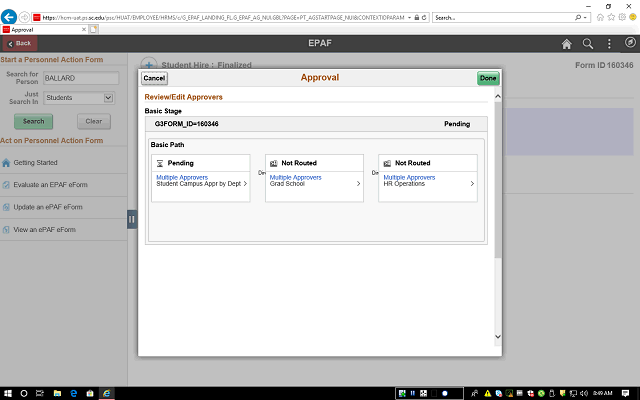Click the Update an ePAF eForm icon

(x=6, y=207)
